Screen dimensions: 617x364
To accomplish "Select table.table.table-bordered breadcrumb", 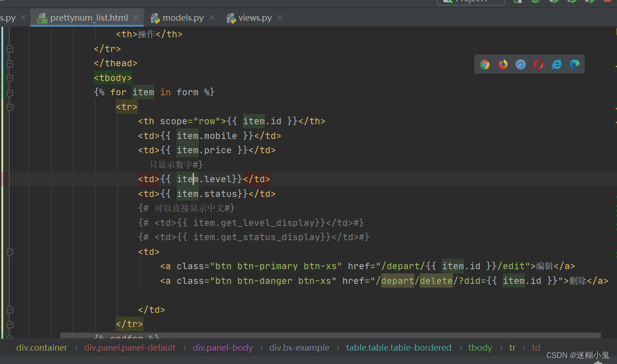I will pos(399,348).
